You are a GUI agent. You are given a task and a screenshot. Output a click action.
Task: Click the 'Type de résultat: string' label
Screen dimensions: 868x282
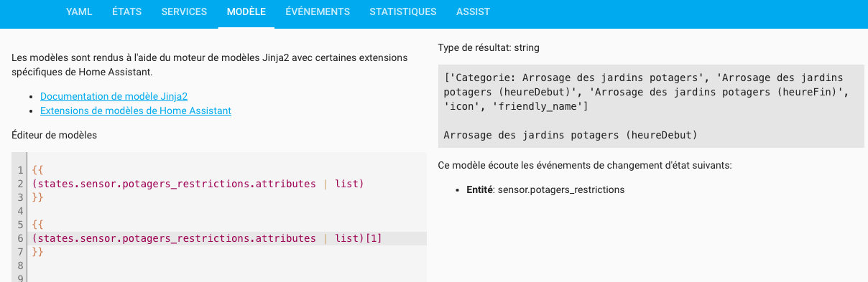pos(489,48)
